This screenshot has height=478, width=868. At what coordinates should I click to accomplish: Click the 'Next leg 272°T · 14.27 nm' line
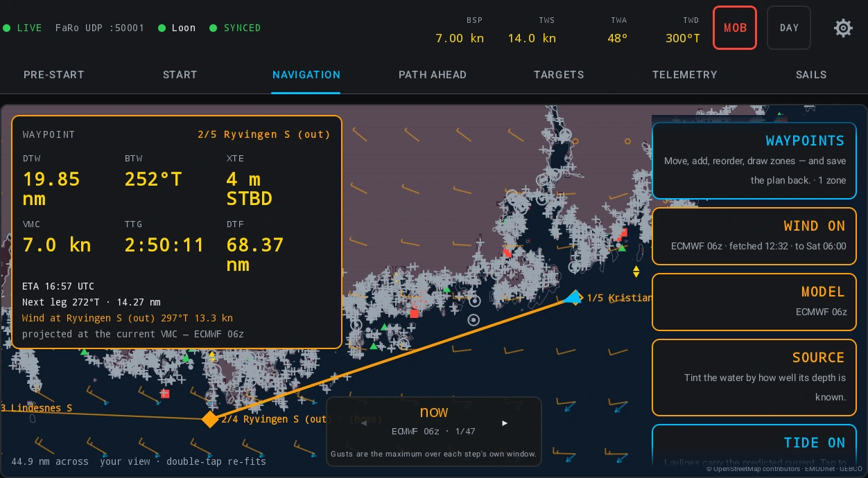(92, 302)
